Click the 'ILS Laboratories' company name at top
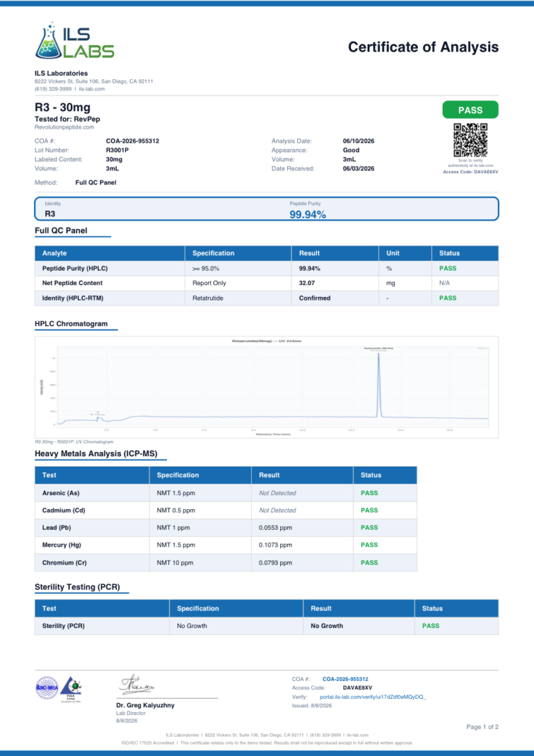 tap(61, 73)
